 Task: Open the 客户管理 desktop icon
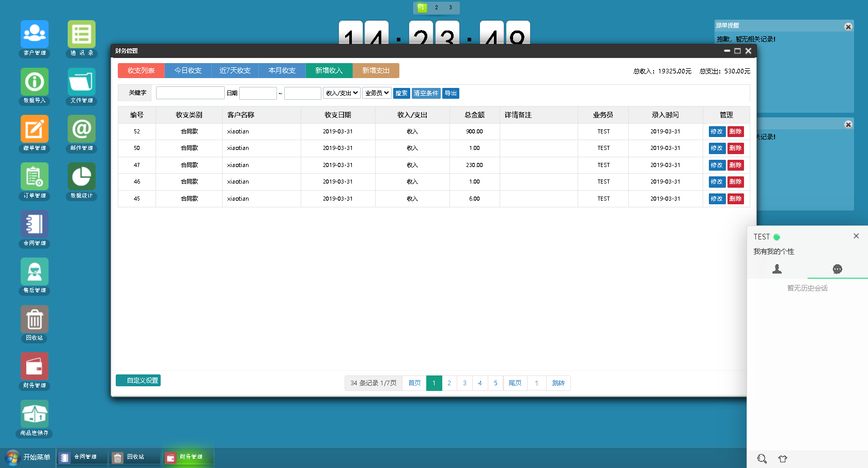pos(35,35)
